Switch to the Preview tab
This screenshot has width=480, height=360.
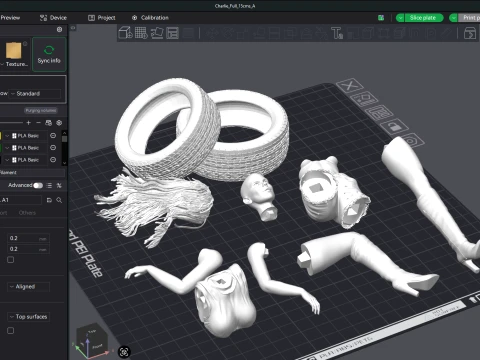(x=10, y=18)
